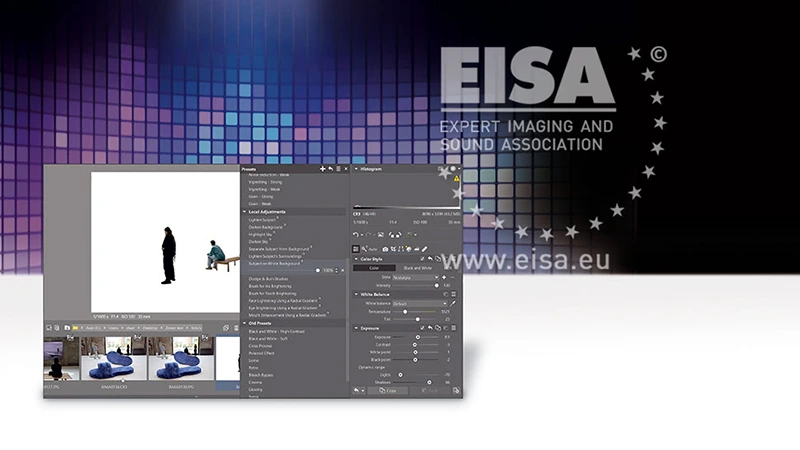800x450 pixels.
Task: Apply the Dodge & Burn Brushes preset
Action: tap(268, 279)
